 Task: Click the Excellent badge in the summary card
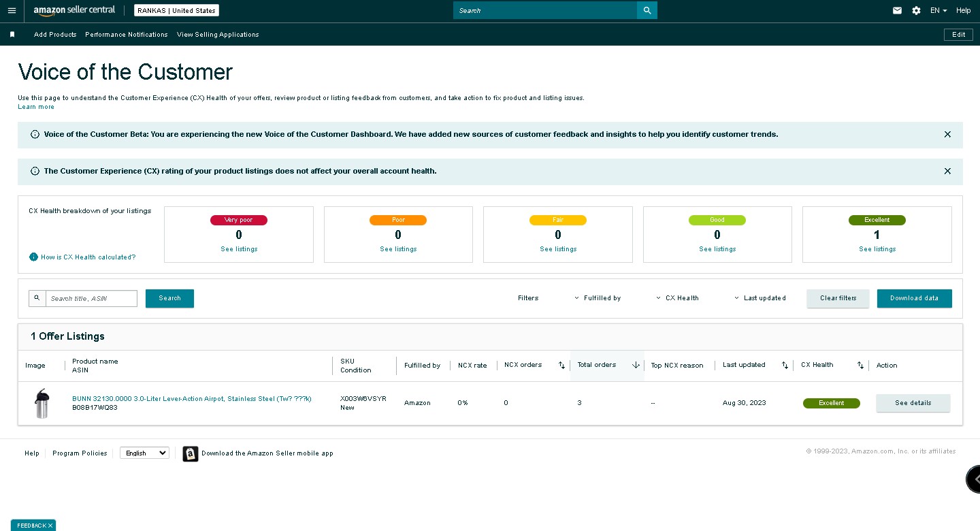(x=877, y=220)
